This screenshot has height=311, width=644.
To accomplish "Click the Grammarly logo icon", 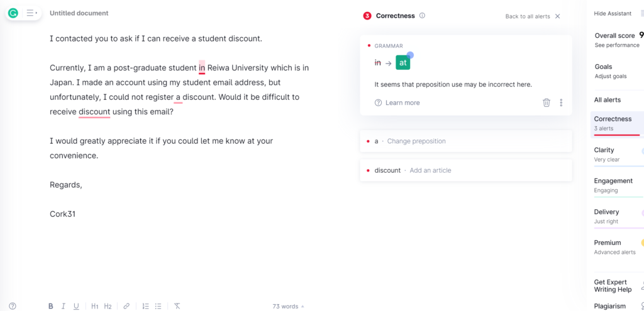I will (x=13, y=13).
